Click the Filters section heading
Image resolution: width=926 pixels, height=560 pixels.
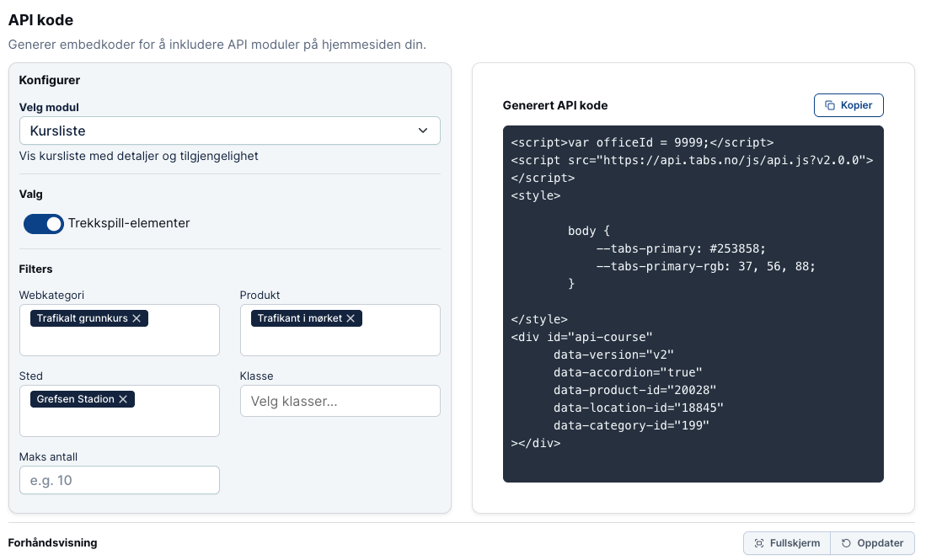click(x=35, y=269)
